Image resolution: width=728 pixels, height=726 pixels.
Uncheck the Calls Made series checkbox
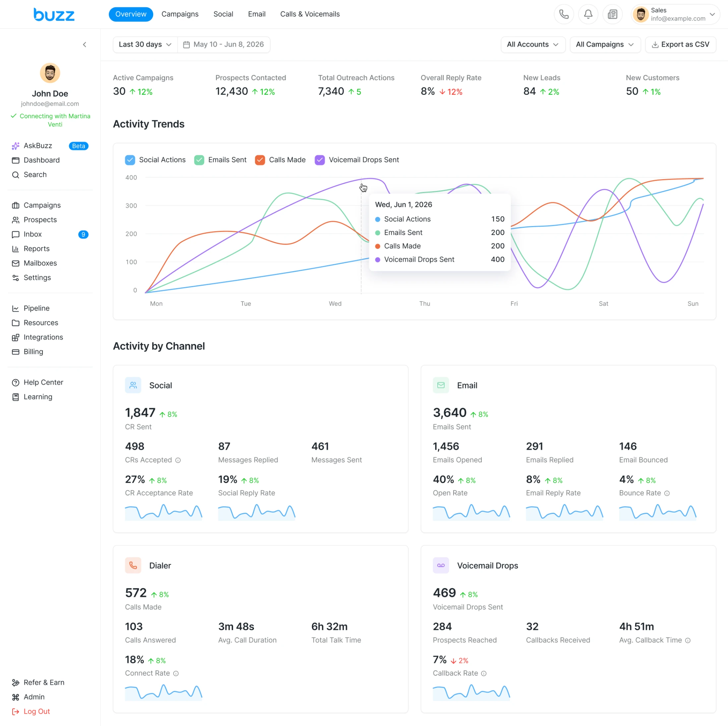[x=260, y=160]
